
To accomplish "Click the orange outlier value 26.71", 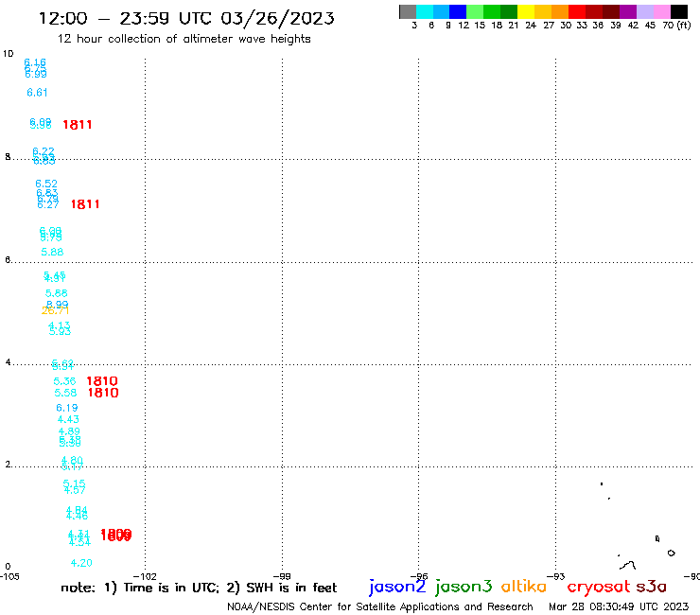I will pyautogui.click(x=55, y=310).
